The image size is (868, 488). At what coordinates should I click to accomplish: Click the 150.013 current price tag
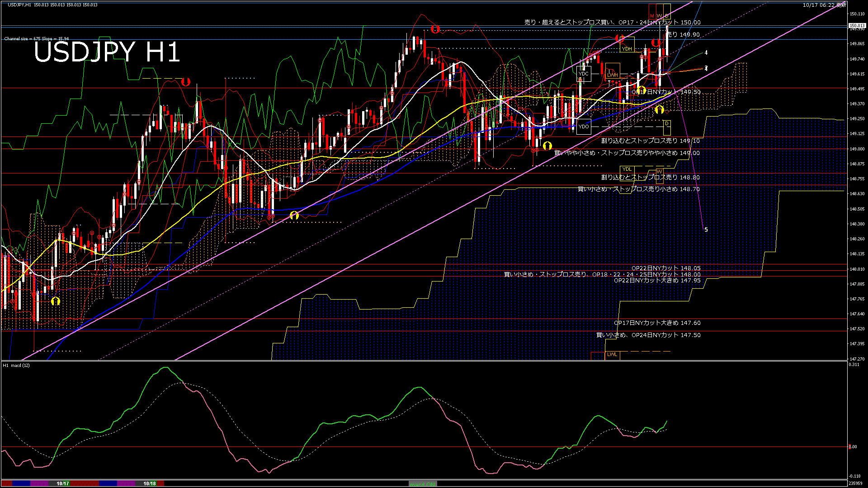[x=857, y=26]
